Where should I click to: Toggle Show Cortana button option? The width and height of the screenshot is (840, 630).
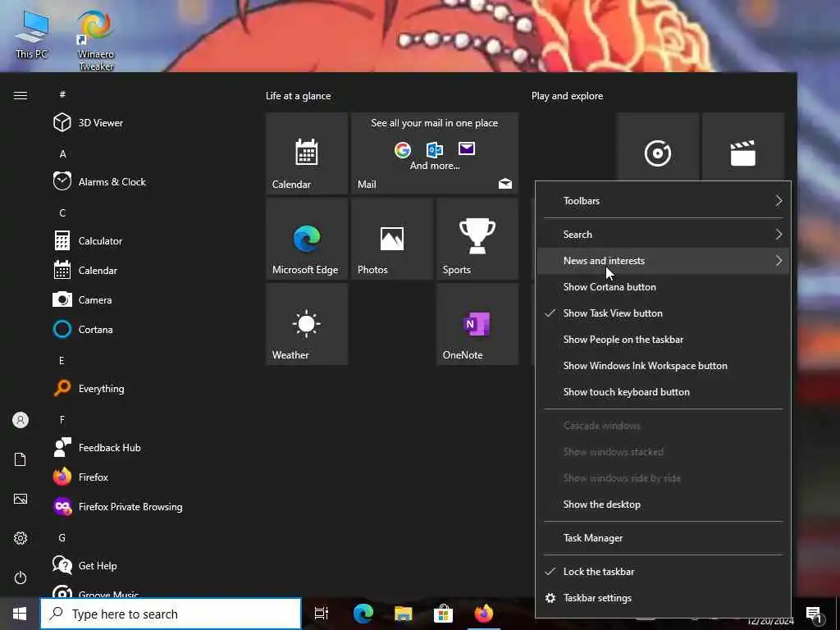[663, 287]
